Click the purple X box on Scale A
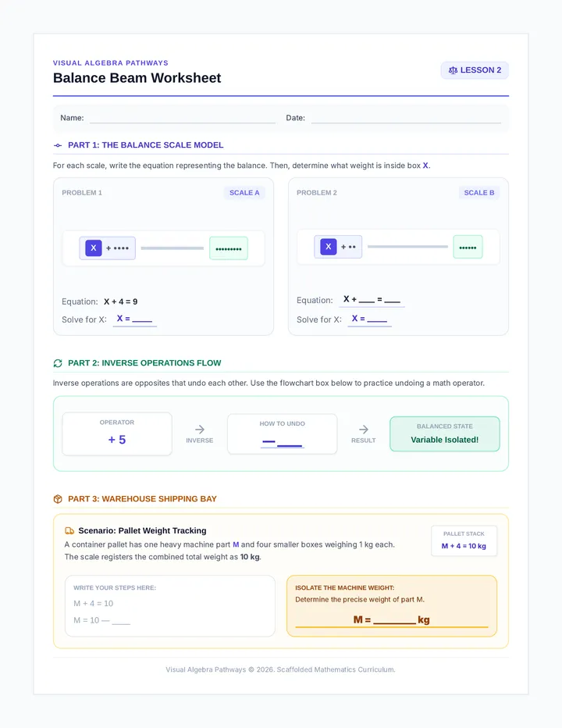 coord(94,248)
